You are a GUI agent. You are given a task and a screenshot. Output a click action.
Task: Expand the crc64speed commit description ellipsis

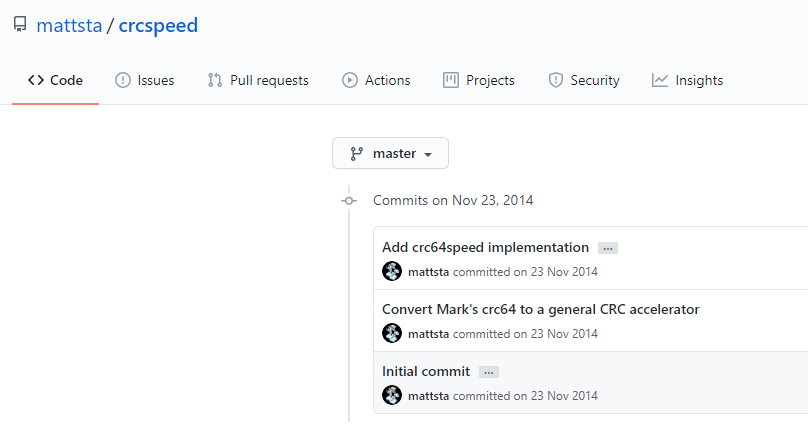click(x=607, y=248)
